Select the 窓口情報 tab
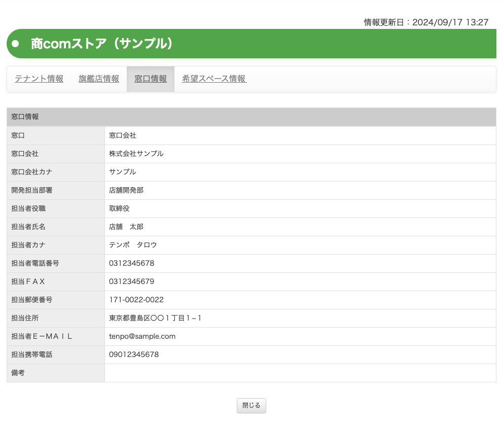 [151, 79]
